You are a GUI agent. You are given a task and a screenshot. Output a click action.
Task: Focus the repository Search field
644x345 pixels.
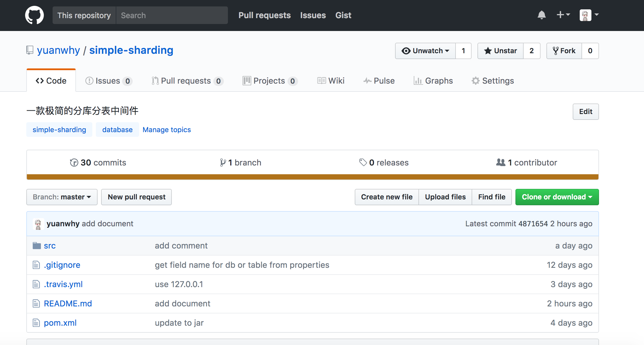[x=172, y=15]
